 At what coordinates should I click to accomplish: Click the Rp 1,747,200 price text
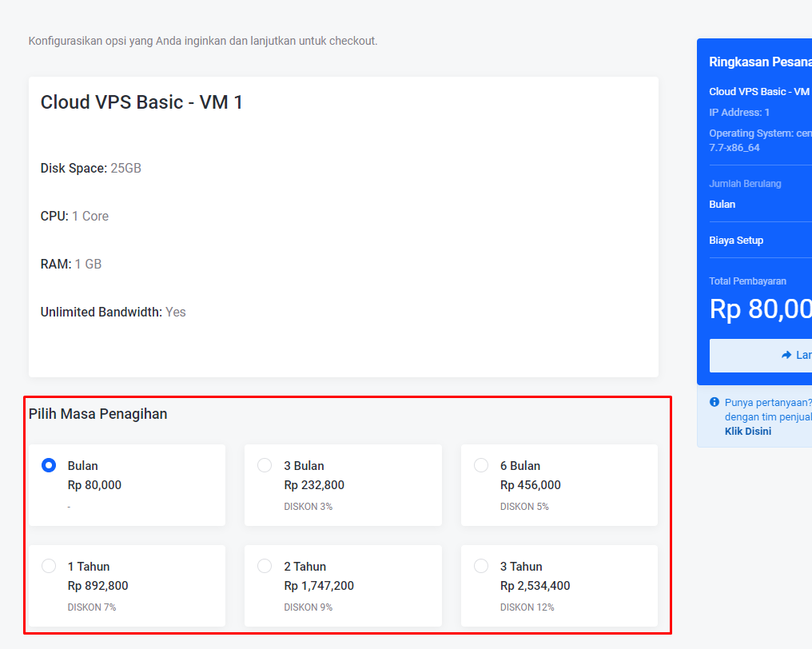(x=319, y=586)
